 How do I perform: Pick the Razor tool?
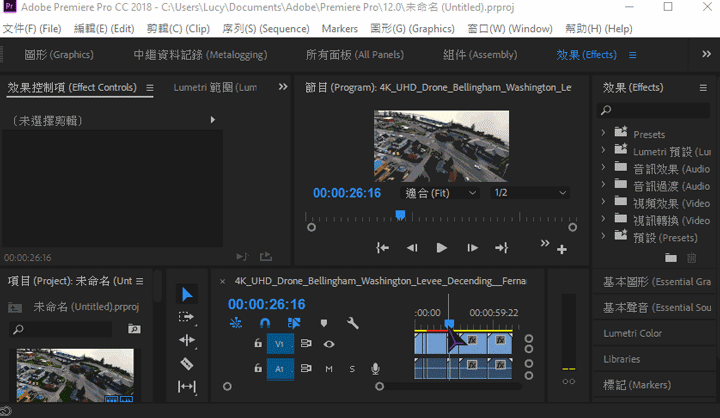pyautogui.click(x=187, y=363)
